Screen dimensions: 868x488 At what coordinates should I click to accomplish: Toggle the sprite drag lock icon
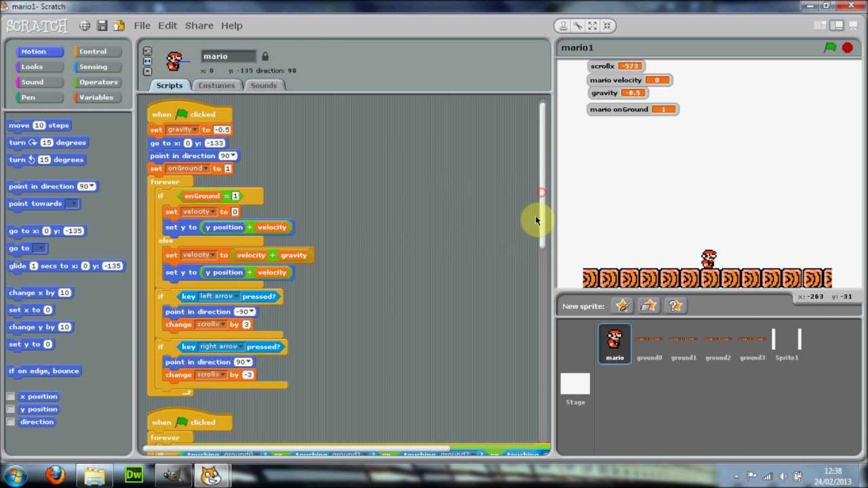[265, 56]
